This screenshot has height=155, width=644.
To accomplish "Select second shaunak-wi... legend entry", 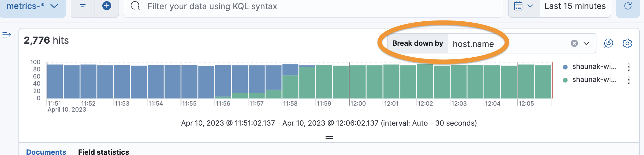I will coord(594,80).
